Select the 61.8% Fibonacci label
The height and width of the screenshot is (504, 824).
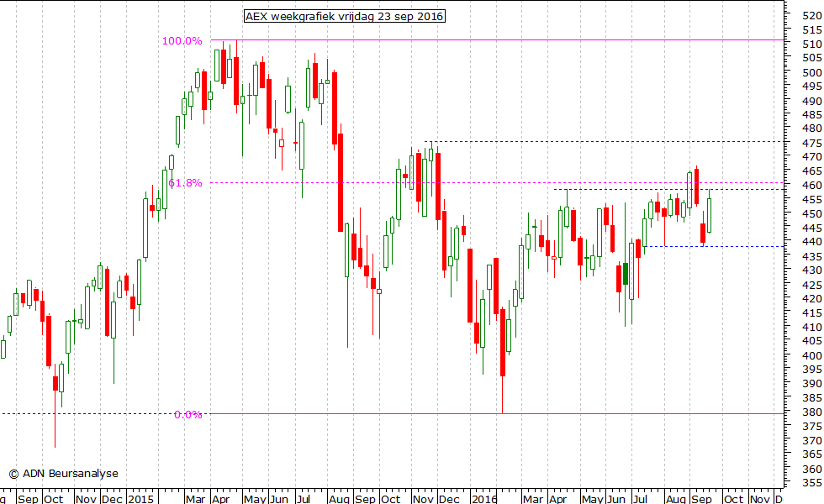pos(185,183)
